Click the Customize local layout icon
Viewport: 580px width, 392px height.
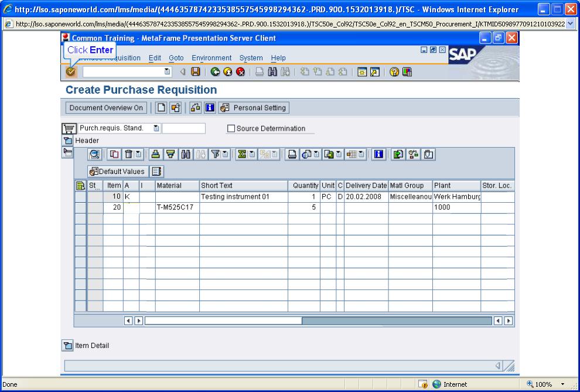(x=407, y=71)
